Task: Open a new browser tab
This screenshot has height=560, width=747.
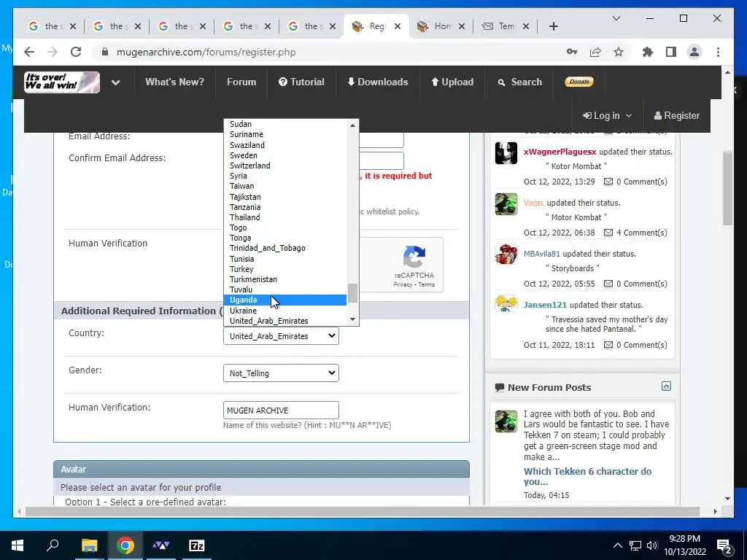Action: [553, 26]
